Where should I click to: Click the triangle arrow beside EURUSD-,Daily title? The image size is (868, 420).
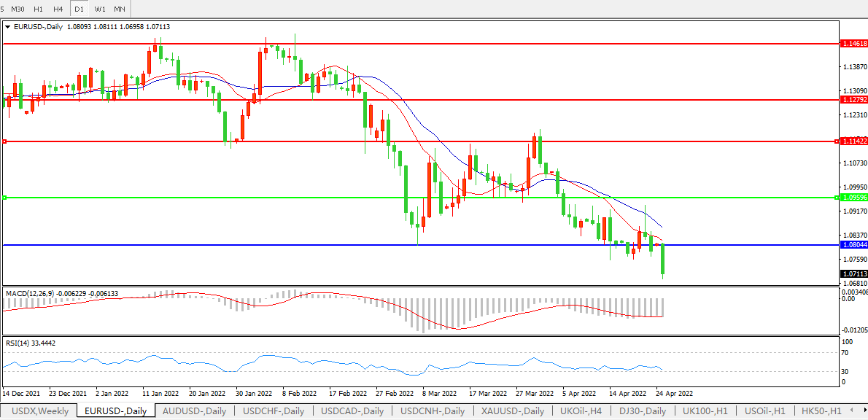point(8,26)
